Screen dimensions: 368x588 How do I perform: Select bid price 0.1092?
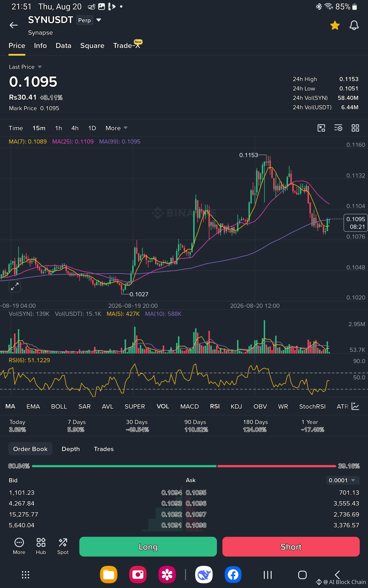coord(172,514)
